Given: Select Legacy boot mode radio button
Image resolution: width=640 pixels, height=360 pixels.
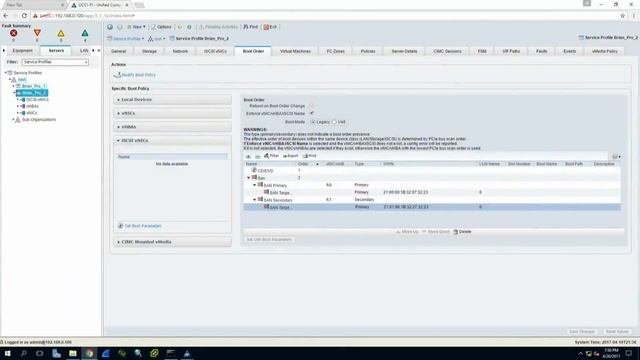Looking at the screenshot, I should tap(313, 122).
